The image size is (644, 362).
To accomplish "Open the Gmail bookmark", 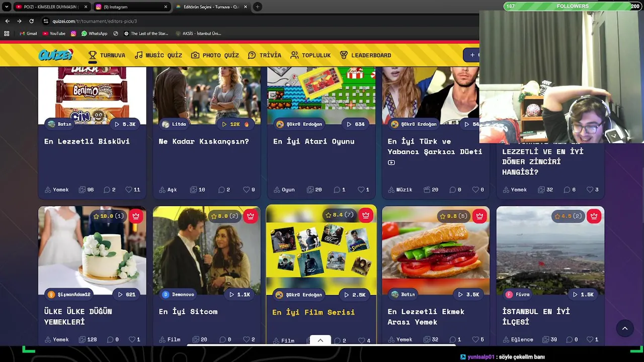I will (x=28, y=34).
